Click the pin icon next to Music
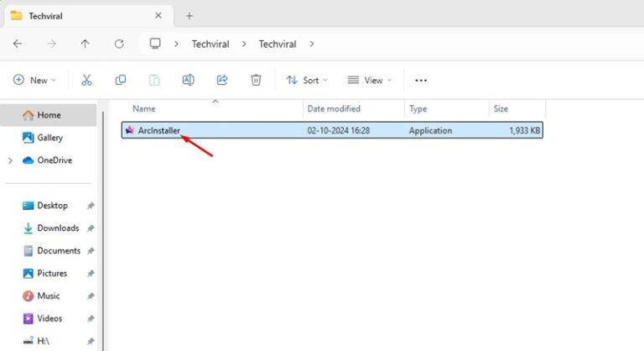Screen dimensions: 644x351 tap(91, 296)
